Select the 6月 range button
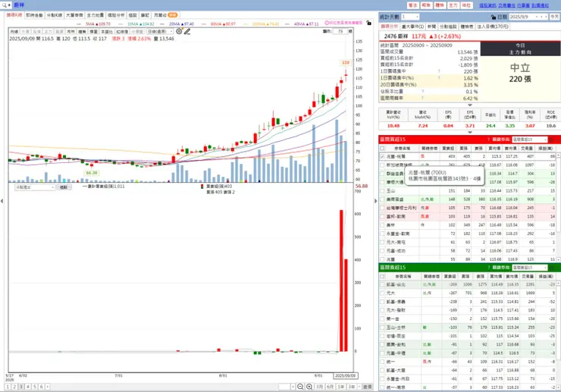 330,387
